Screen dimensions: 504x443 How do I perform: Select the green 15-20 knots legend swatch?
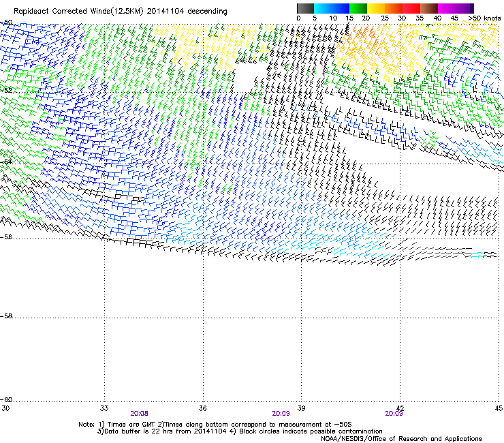[x=358, y=8]
